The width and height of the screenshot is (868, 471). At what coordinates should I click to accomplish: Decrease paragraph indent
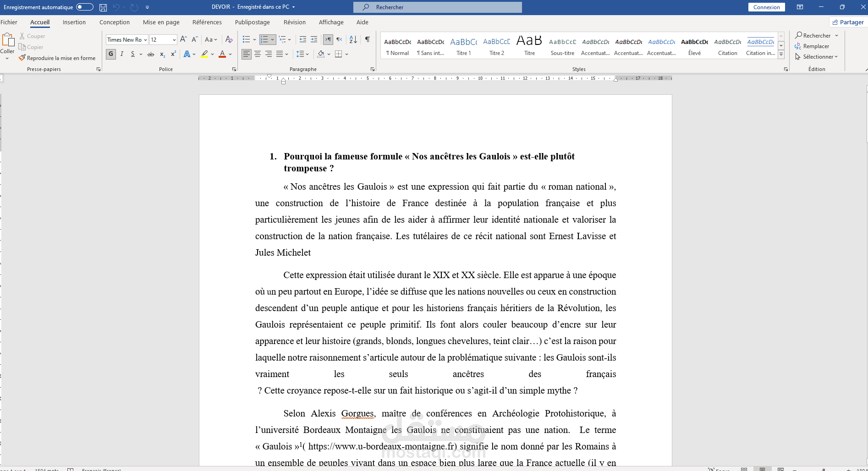[302, 39]
